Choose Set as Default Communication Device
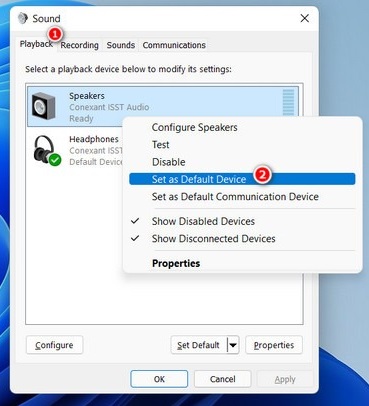 [242, 197]
